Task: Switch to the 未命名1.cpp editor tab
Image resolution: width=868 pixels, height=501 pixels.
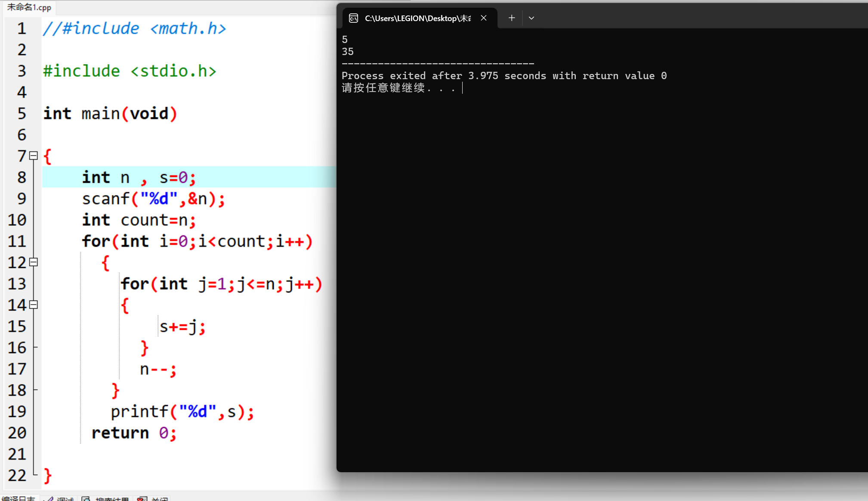Action: point(29,7)
